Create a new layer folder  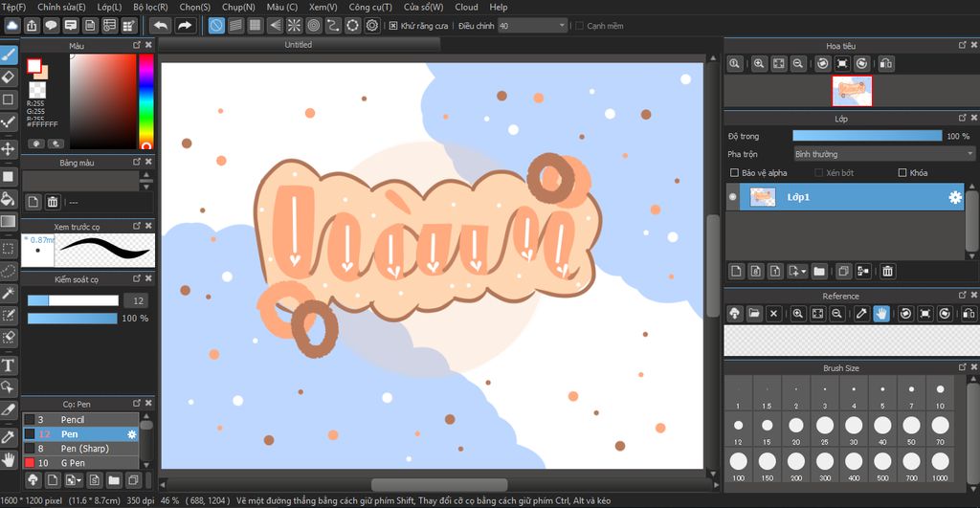point(819,271)
